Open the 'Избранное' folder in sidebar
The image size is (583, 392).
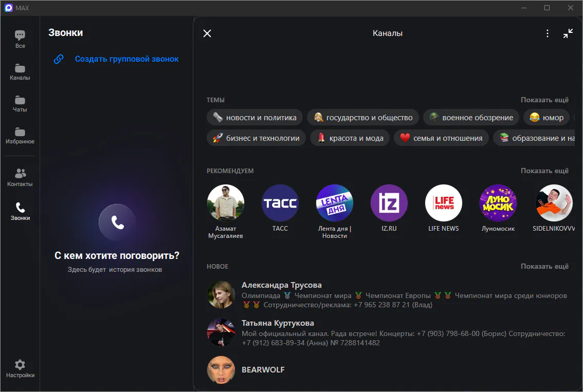tap(20, 136)
